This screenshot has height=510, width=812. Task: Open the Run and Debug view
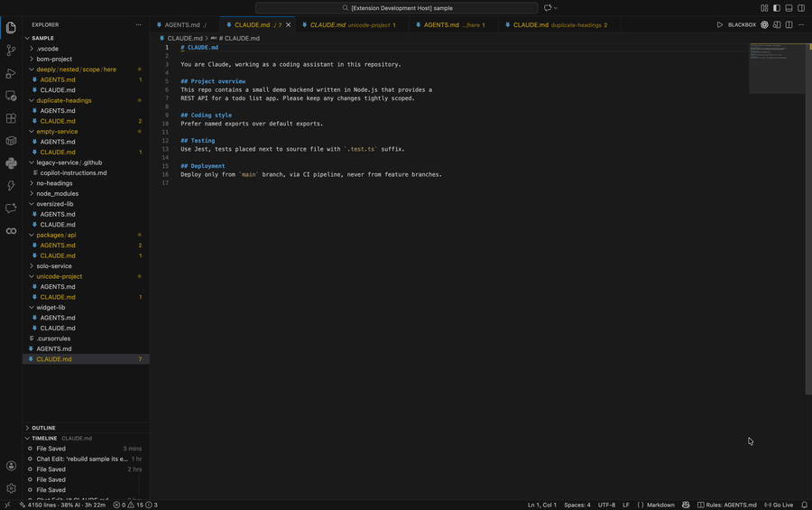tap(11, 73)
